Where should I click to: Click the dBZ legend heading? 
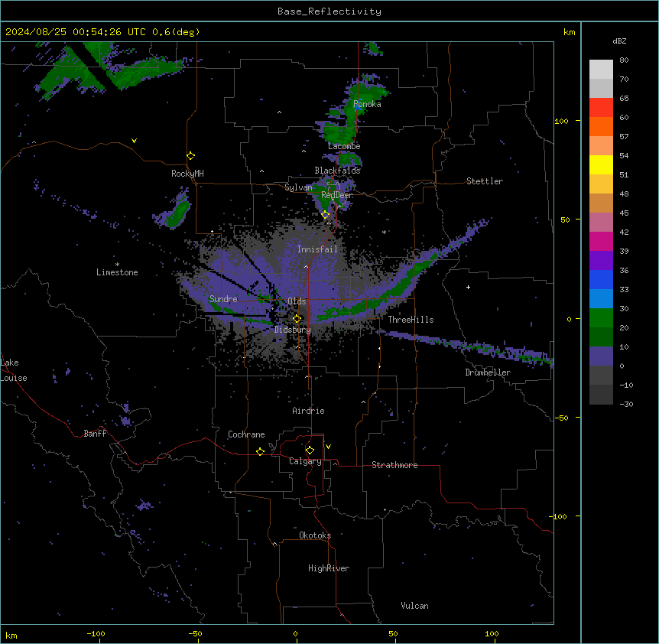[619, 41]
